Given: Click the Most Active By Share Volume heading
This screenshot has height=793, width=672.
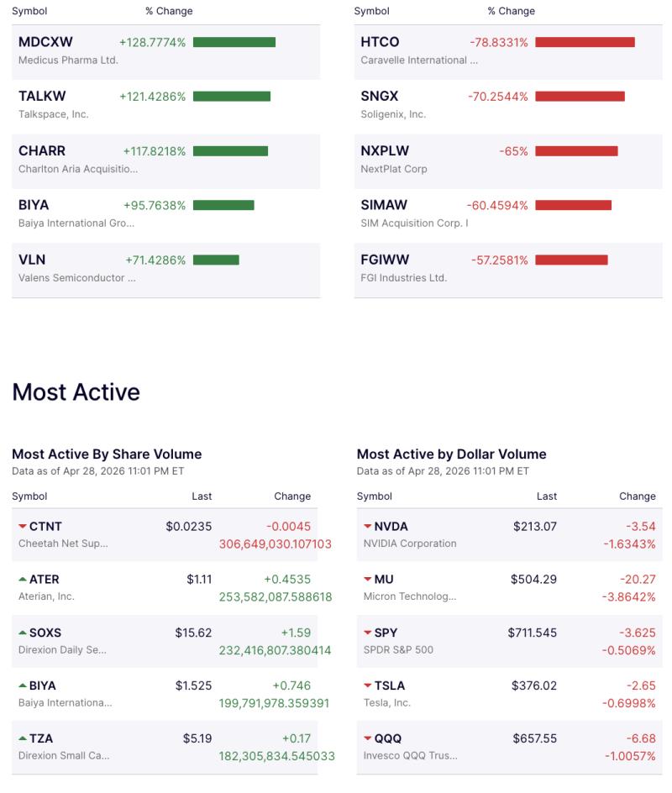Looking at the screenshot, I should click(x=107, y=454).
